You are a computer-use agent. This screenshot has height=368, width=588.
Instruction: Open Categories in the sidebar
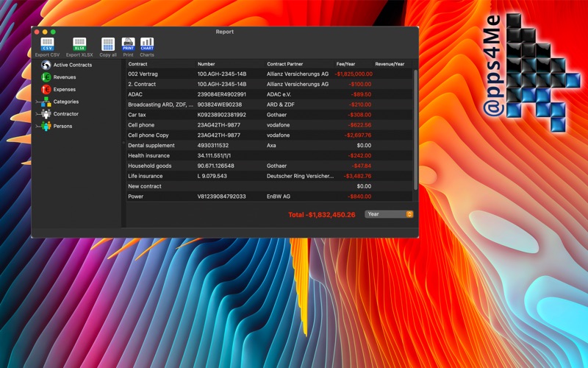[66, 102]
